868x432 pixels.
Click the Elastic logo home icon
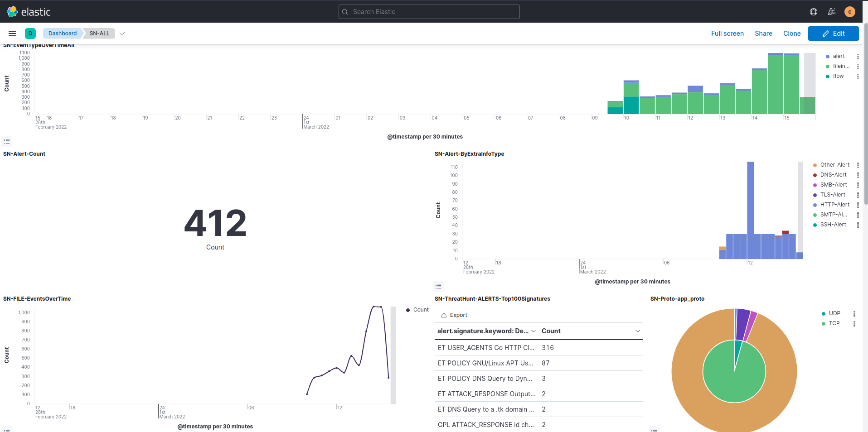[x=12, y=12]
